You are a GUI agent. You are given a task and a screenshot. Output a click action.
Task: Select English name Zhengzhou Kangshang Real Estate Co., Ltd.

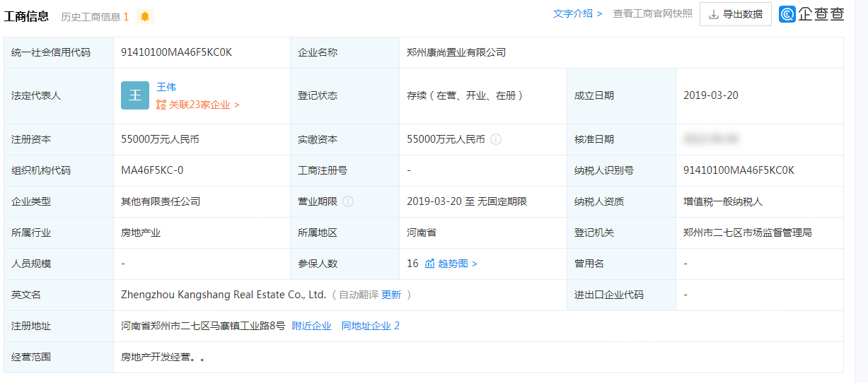pyautogui.click(x=224, y=295)
